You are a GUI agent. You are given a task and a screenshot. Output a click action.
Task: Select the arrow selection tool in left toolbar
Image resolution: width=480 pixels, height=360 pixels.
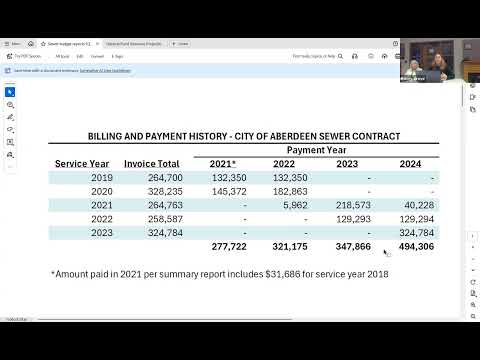[x=10, y=92]
